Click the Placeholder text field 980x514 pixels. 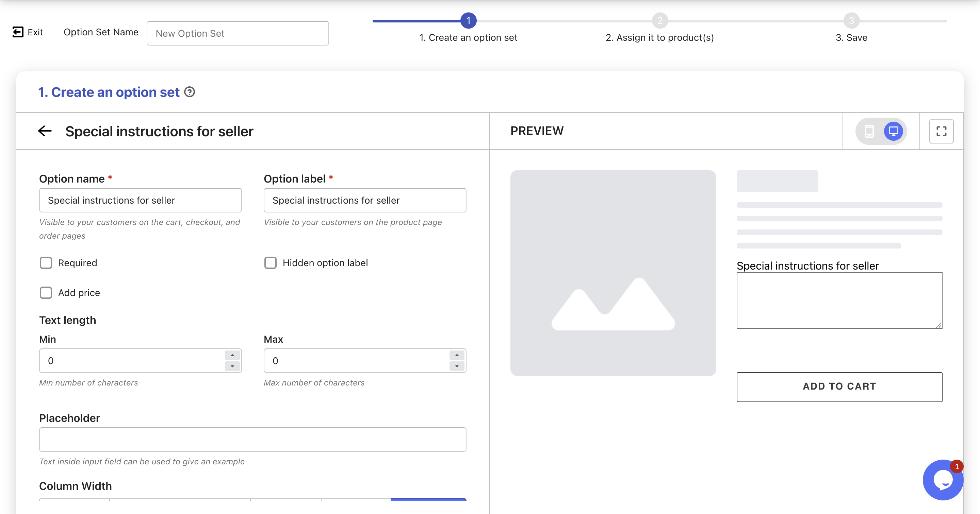pos(252,440)
